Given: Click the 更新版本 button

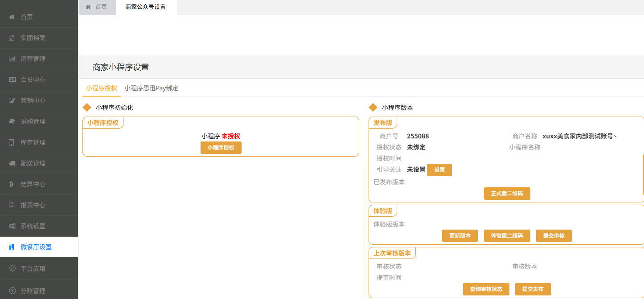Looking at the screenshot, I should (459, 236).
